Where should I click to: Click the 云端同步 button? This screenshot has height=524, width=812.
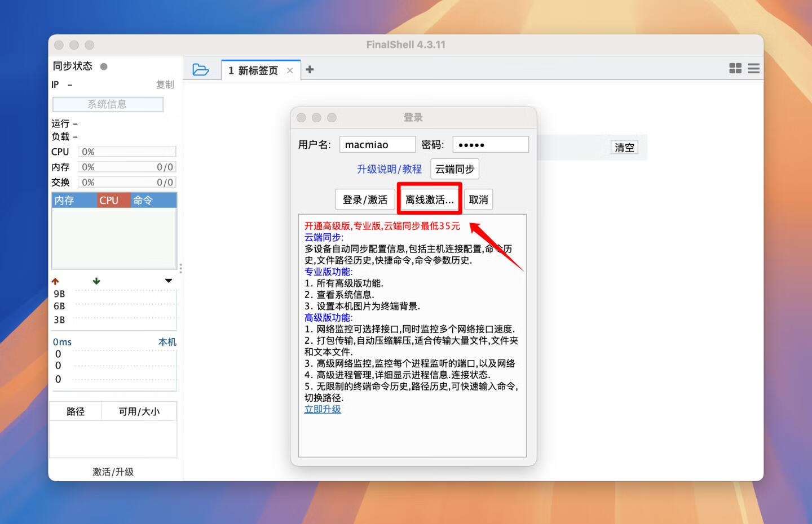[x=455, y=169]
